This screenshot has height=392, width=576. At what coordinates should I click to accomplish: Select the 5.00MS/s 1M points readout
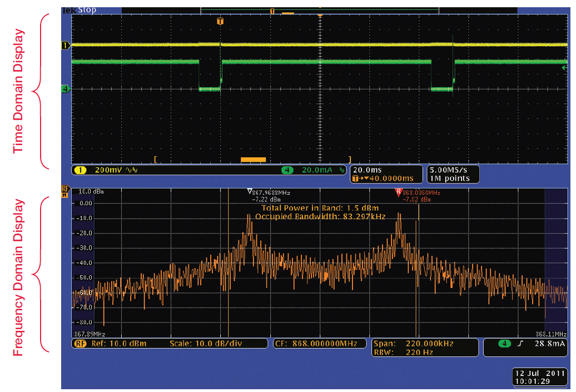tap(449, 174)
